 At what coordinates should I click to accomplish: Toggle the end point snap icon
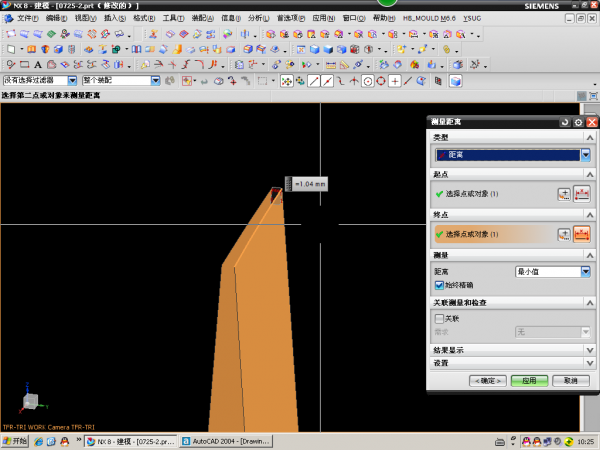click(314, 81)
